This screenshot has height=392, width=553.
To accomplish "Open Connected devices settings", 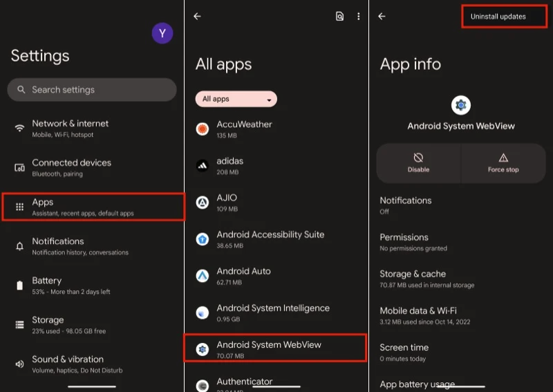I will click(92, 167).
